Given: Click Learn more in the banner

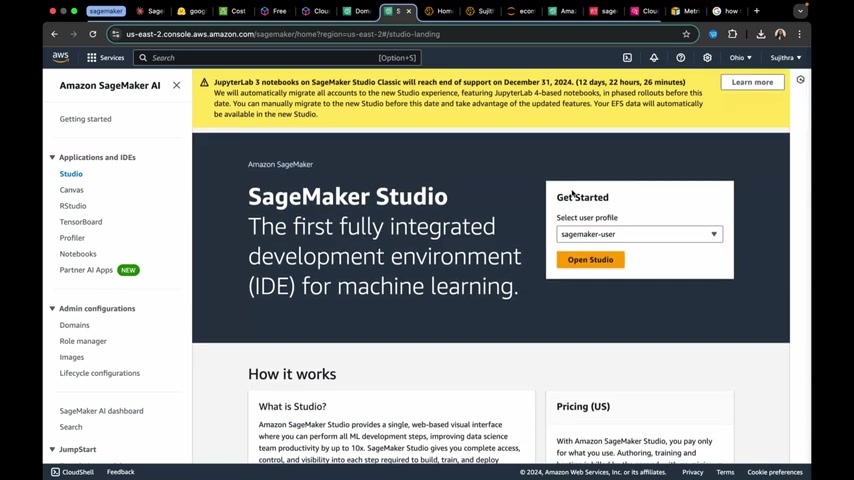Looking at the screenshot, I should pos(752,82).
